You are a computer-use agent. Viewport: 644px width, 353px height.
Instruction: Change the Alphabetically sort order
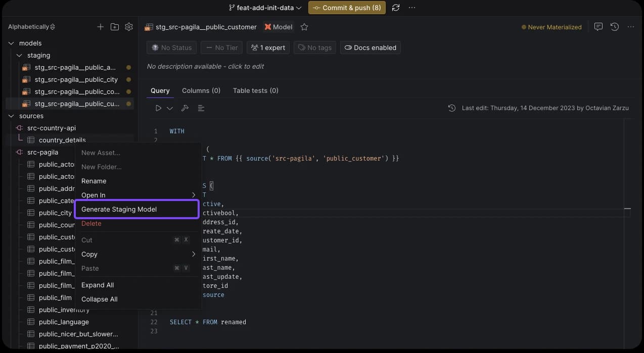pyautogui.click(x=31, y=27)
